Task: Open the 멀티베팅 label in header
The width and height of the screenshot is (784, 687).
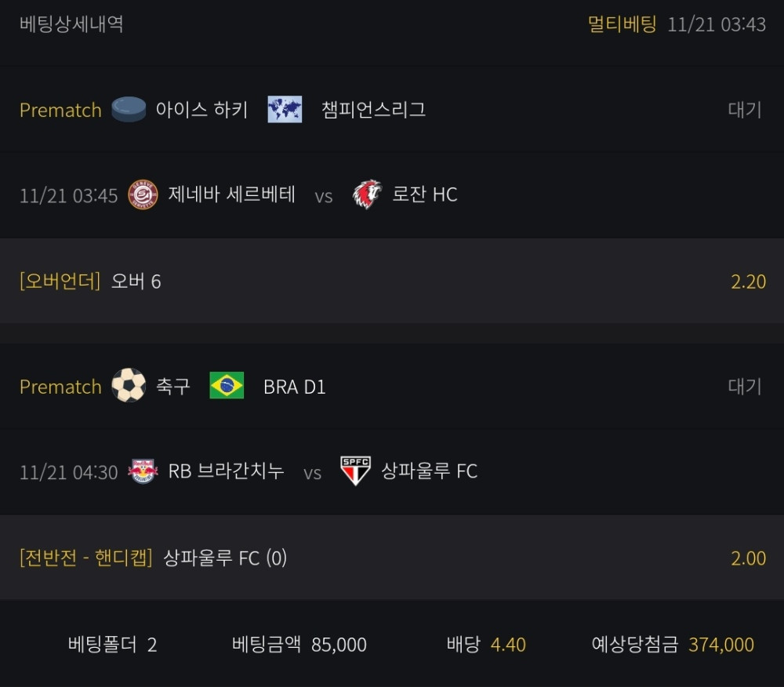Action: click(x=622, y=24)
